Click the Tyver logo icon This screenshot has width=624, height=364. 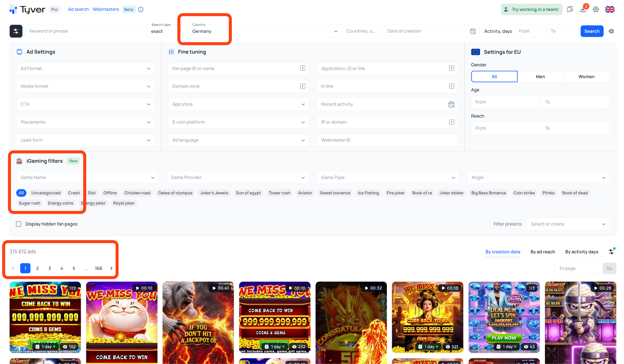[x=13, y=9]
